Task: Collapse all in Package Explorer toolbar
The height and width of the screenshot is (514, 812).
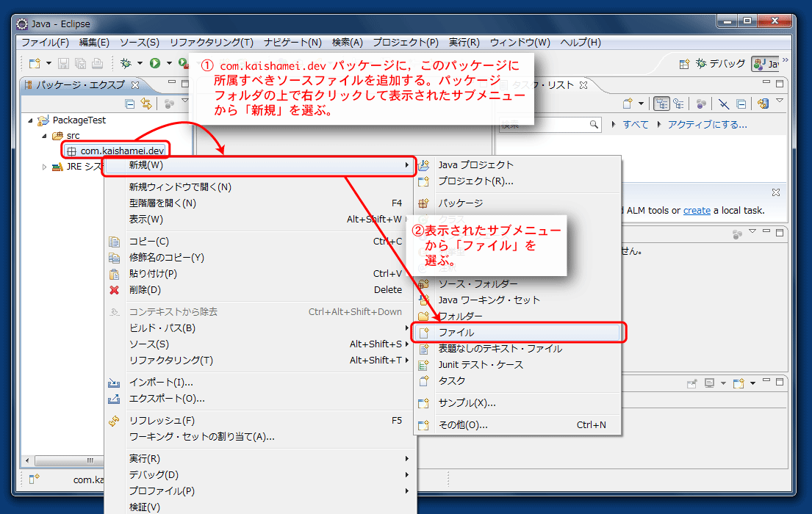Action: tap(130, 104)
